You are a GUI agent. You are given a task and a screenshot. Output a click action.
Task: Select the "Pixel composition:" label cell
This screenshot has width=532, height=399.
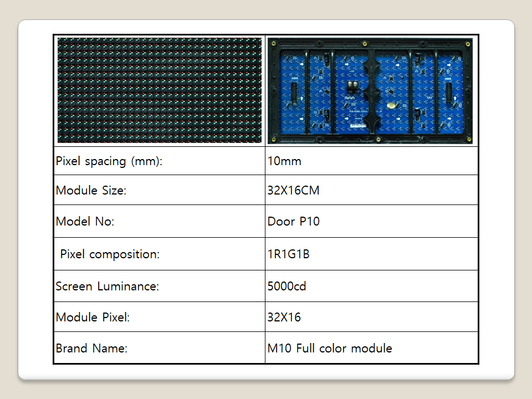tap(110, 254)
